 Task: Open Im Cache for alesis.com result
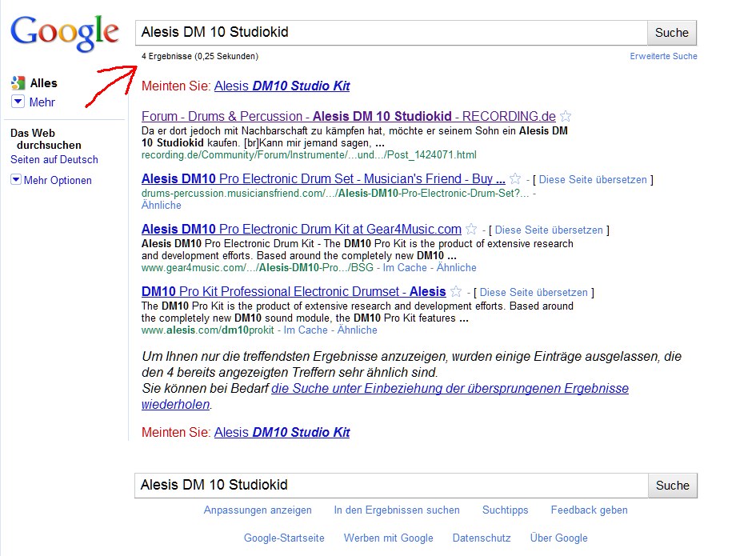click(306, 330)
